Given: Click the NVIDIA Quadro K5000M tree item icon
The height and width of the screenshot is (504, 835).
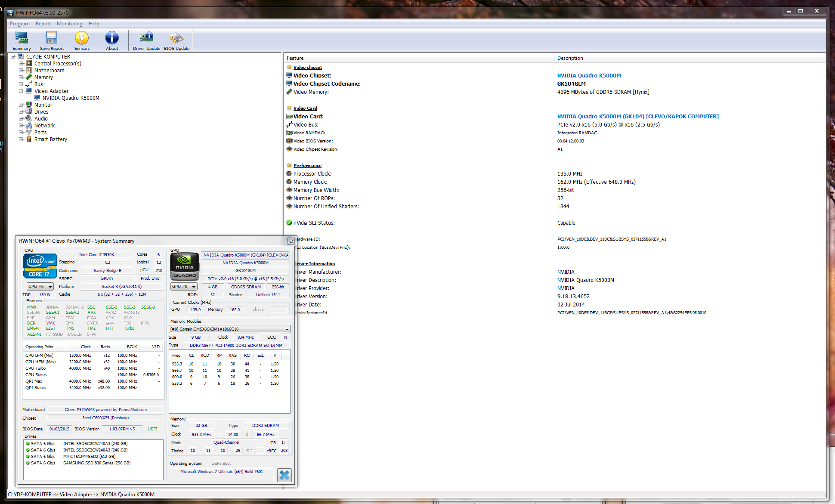Looking at the screenshot, I should click(x=37, y=98).
